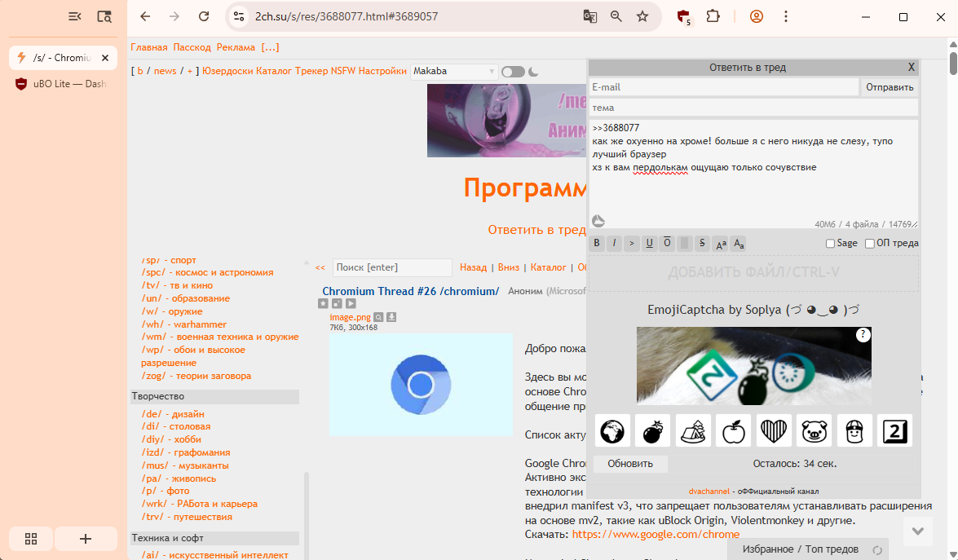Open Chrome three-dot menu
The height and width of the screenshot is (560, 958).
pos(786,16)
